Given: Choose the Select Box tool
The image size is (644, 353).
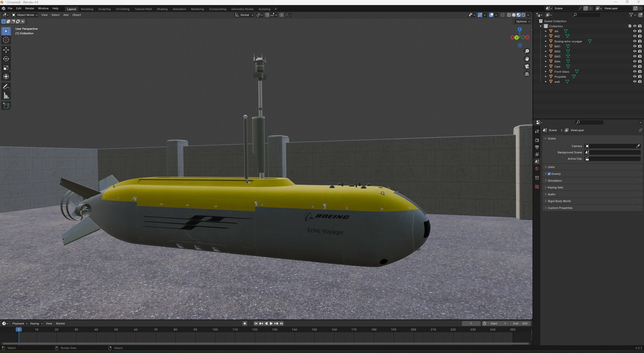Looking at the screenshot, I should click(x=6, y=31).
